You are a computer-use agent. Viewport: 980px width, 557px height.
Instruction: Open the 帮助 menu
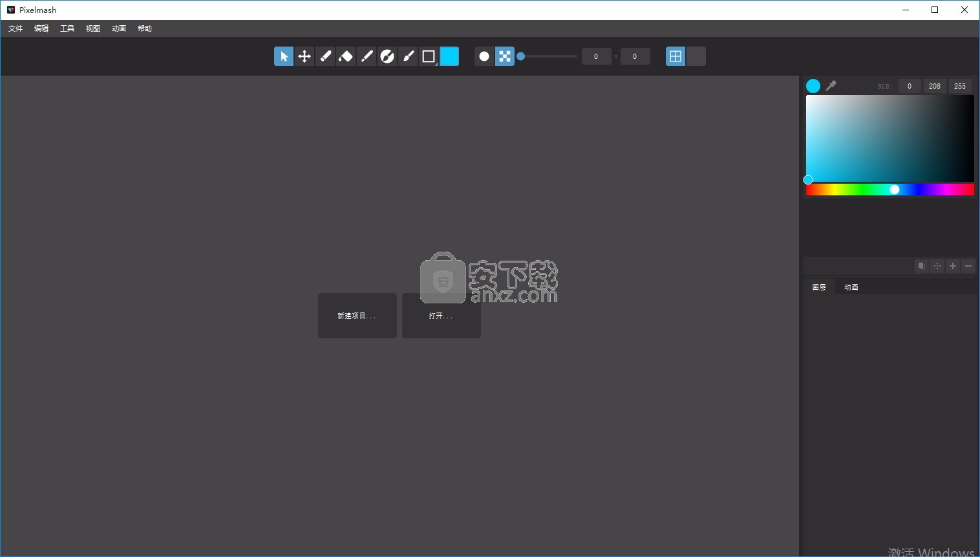(x=145, y=28)
